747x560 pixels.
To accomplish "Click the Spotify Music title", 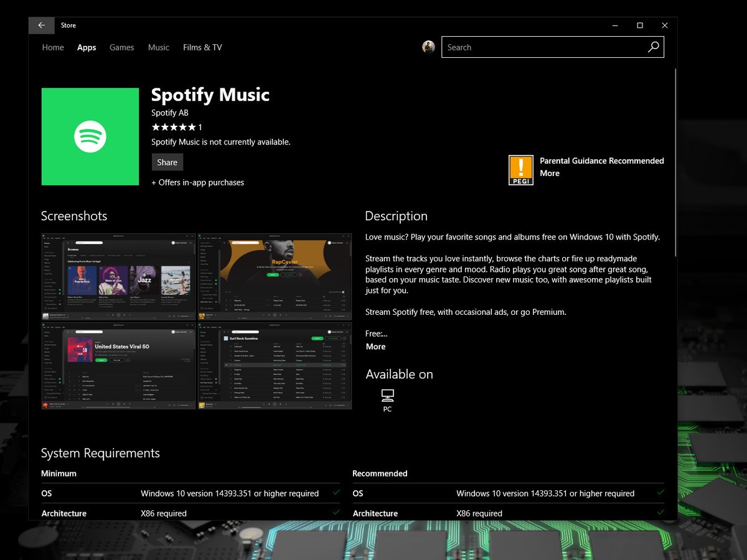I will point(210,95).
